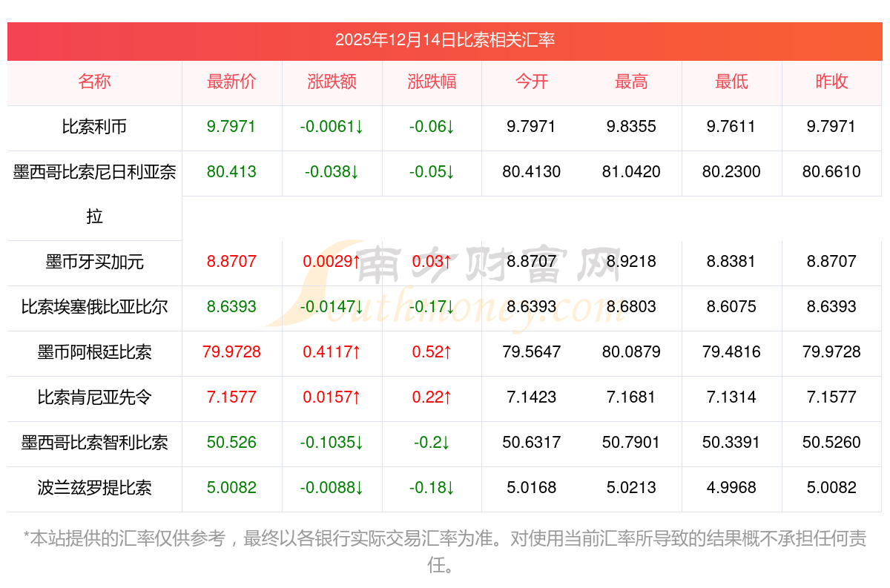Click high value 81.0420
This screenshot has height=588, width=890.
pyautogui.click(x=631, y=172)
